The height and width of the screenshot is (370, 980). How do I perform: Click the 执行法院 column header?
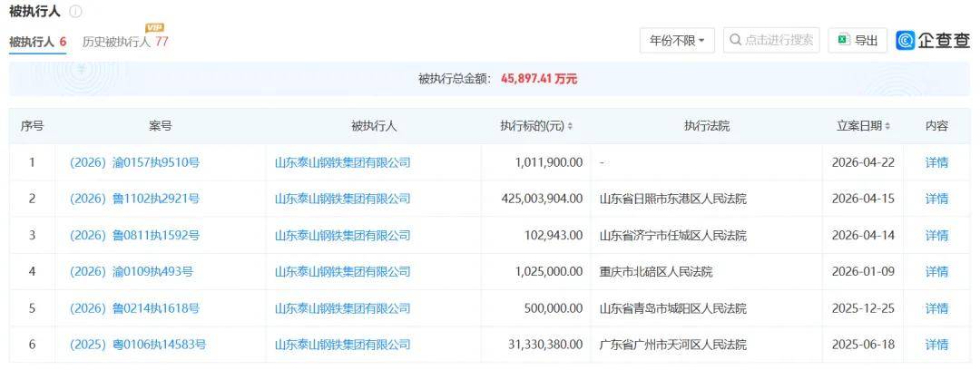pyautogui.click(x=707, y=126)
